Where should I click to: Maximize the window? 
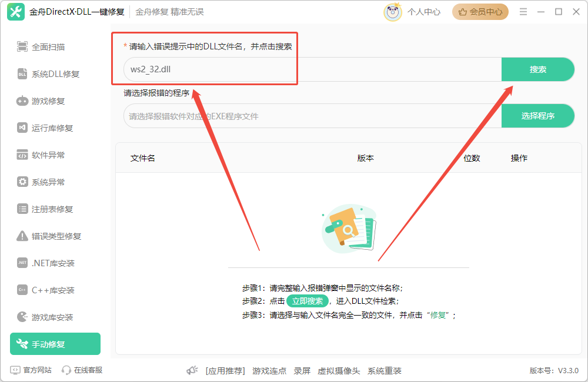click(559, 12)
